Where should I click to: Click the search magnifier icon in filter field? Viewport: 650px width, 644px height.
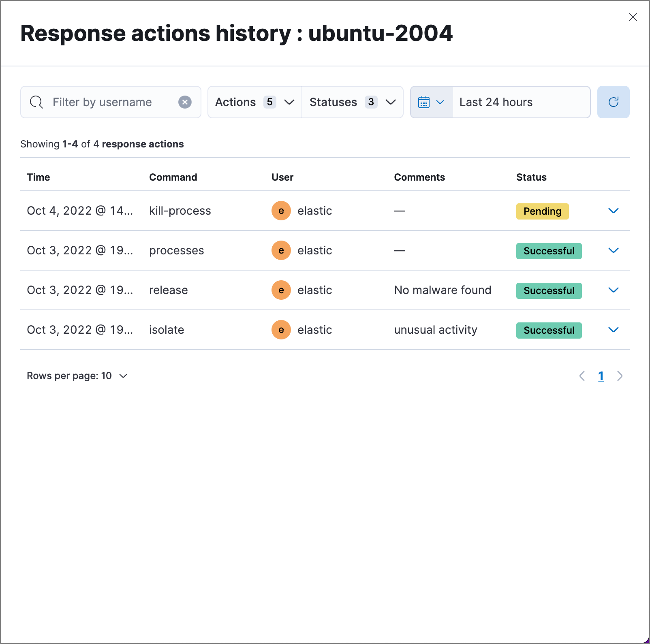tap(36, 102)
